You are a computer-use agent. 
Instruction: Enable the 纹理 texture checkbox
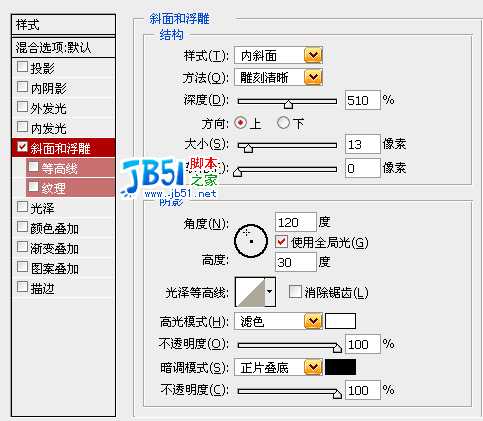33,187
